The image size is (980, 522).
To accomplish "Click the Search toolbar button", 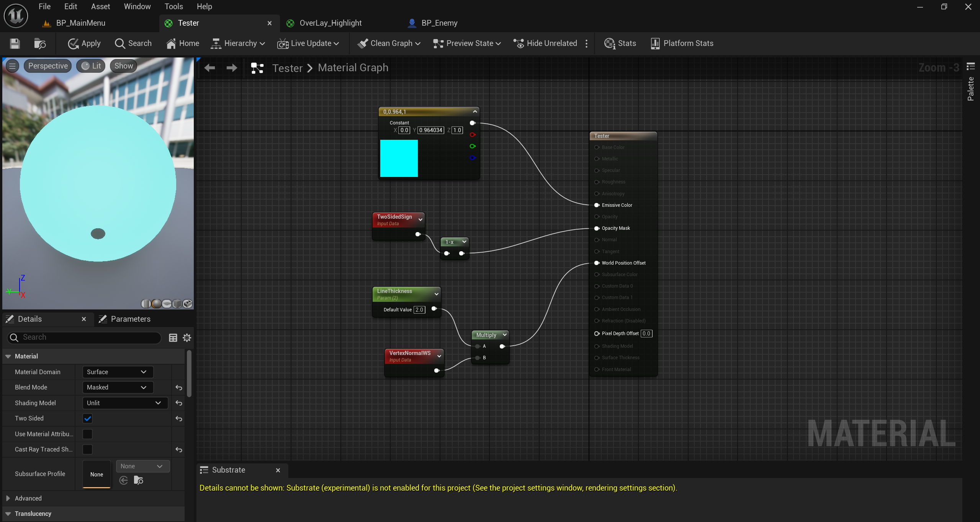I will [133, 43].
